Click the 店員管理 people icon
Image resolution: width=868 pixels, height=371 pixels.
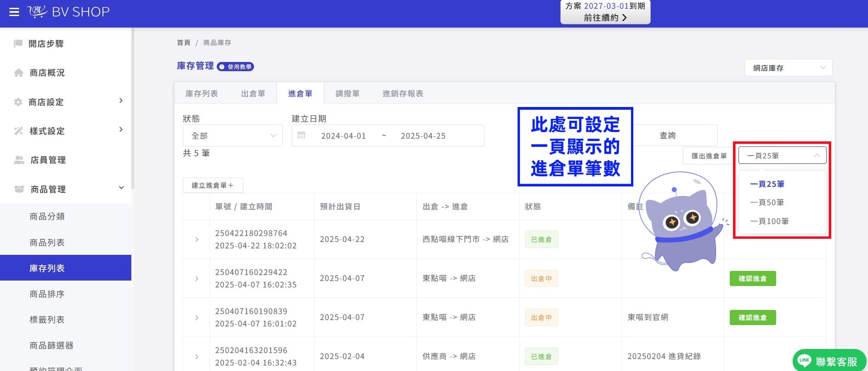click(x=19, y=160)
